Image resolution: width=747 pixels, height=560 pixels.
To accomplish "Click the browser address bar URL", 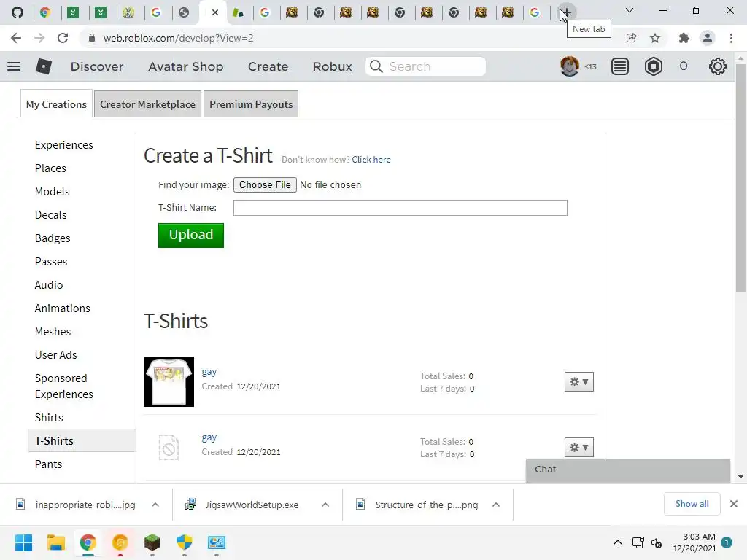I will 178,38.
